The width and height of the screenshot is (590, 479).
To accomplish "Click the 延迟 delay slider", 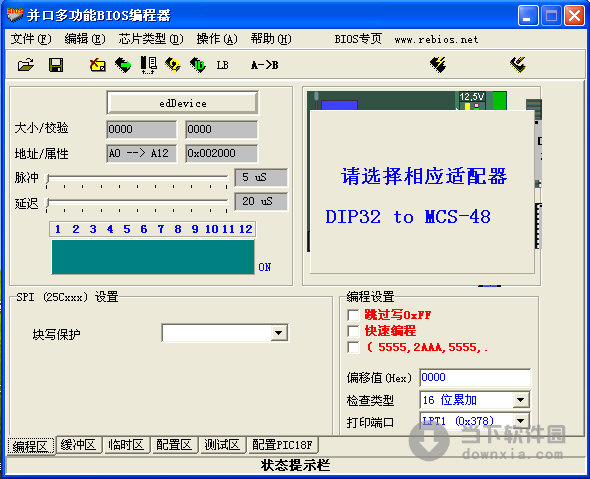I will click(137, 203).
